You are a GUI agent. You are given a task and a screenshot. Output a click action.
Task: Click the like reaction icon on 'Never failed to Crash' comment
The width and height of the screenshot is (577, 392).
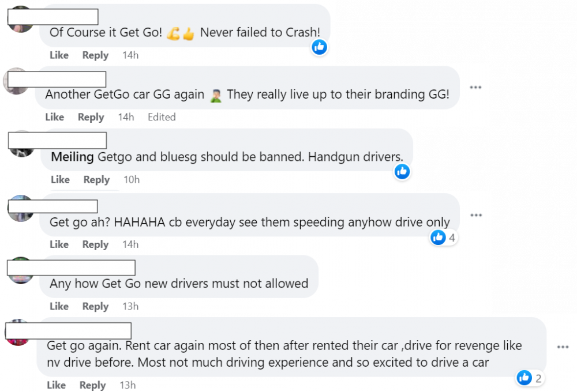(x=320, y=47)
